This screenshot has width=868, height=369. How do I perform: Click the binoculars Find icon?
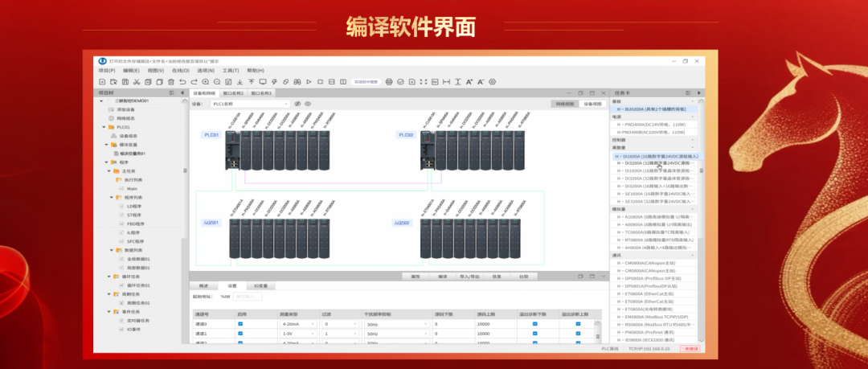click(297, 82)
